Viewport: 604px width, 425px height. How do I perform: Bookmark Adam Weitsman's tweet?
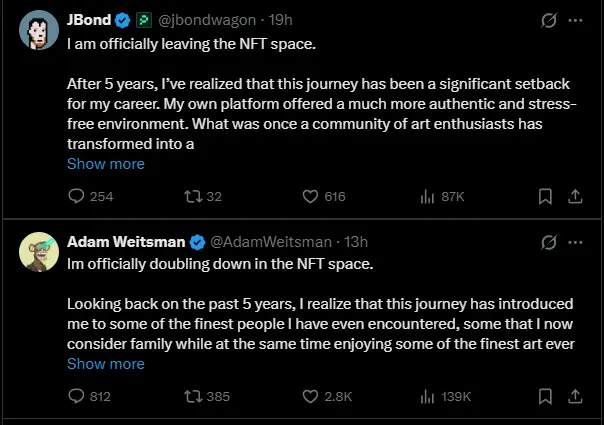click(x=545, y=396)
